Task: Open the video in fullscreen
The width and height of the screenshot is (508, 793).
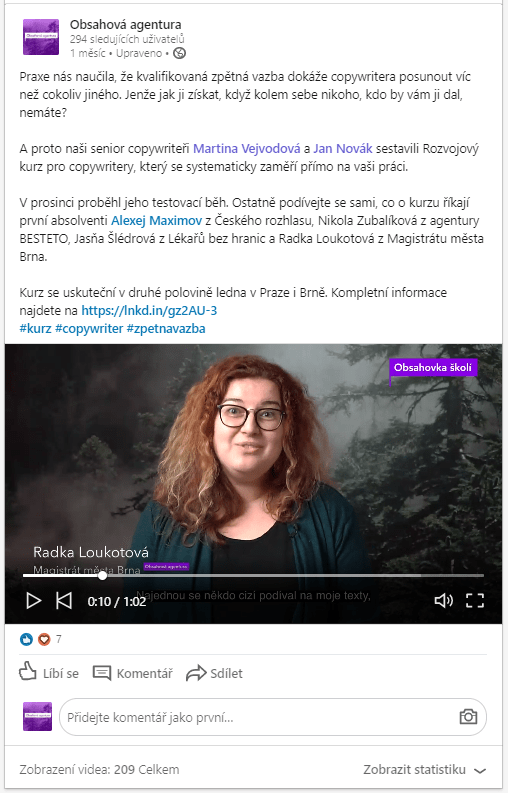Action: [475, 600]
